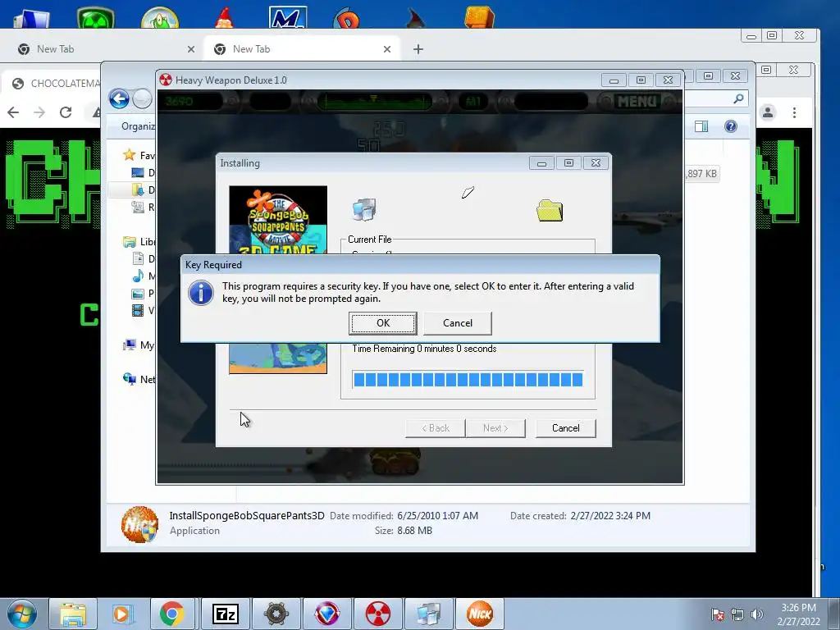Open the Organize menu in Explorer
The image size is (840, 630).
point(138,126)
